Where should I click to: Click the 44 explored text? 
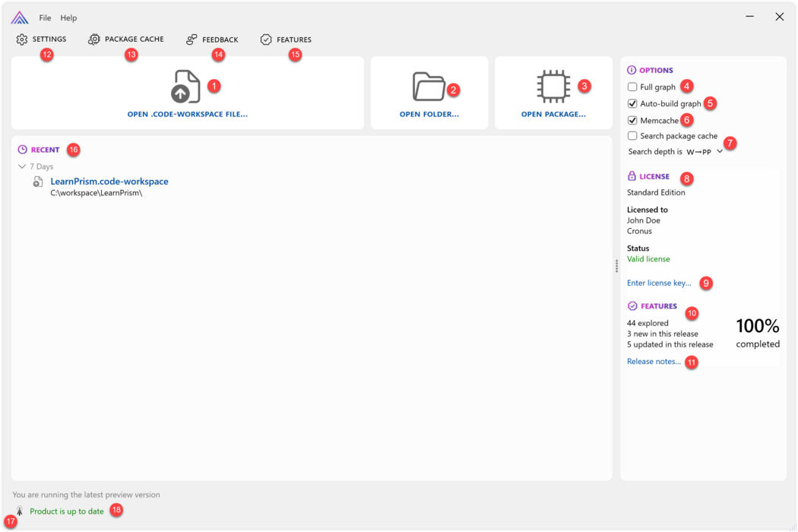tap(648, 323)
